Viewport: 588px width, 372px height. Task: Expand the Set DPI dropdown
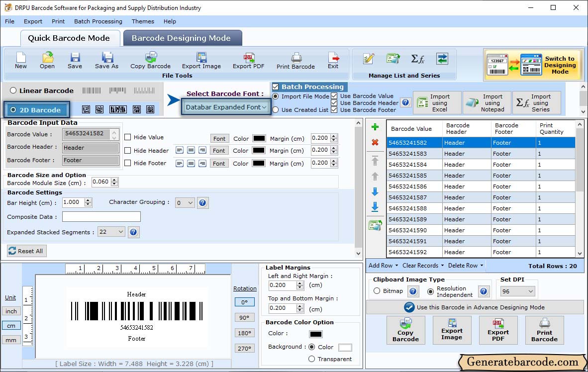tap(517, 291)
